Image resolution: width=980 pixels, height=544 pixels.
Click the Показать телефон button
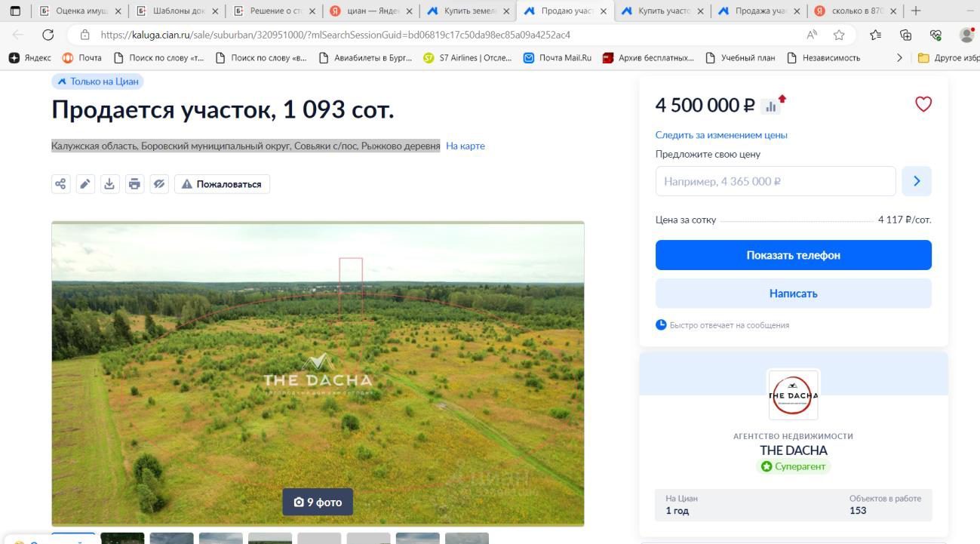click(793, 255)
